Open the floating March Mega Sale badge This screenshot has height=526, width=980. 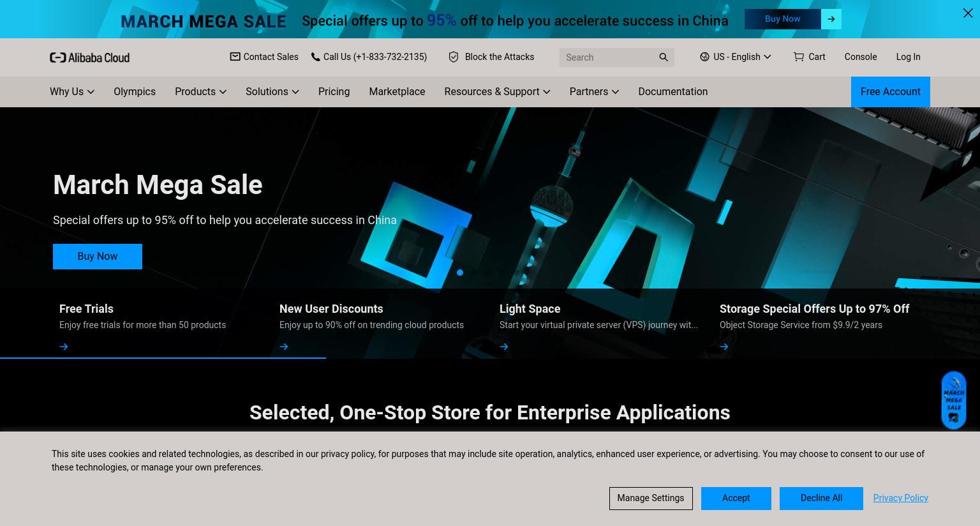(954, 400)
